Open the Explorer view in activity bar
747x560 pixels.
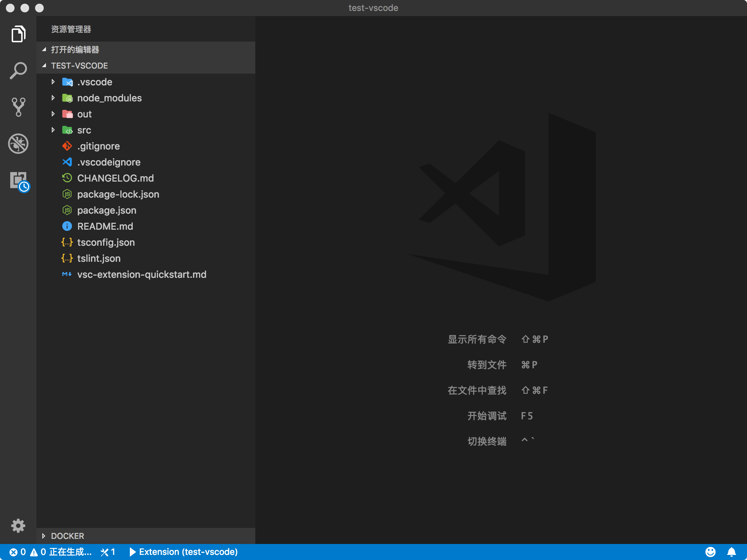(18, 34)
